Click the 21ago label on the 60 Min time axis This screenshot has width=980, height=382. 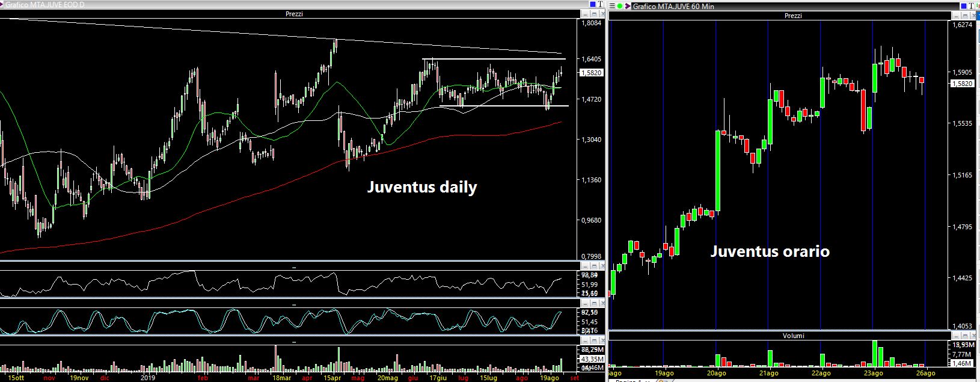tap(769, 373)
